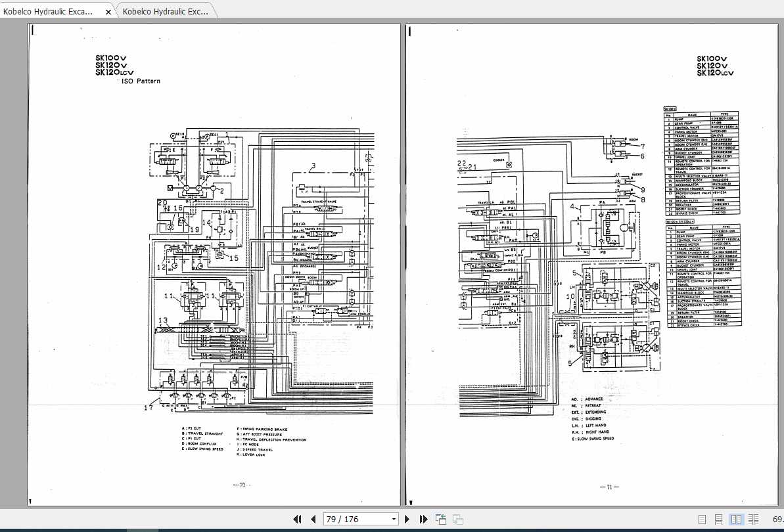Click the page number '—71—' on right page
The height and width of the screenshot is (532, 784).
(x=609, y=487)
